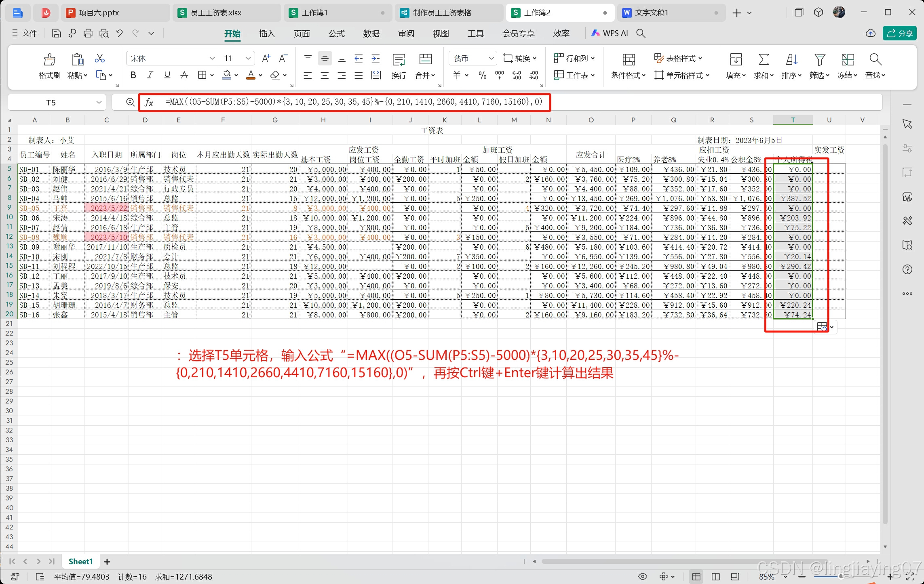Expand the Name Box T5 dropdown
Screen dimensions: 924x584
click(x=99, y=103)
